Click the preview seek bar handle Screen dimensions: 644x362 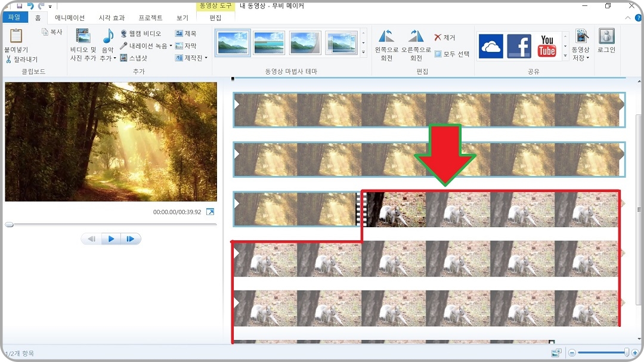coord(9,224)
